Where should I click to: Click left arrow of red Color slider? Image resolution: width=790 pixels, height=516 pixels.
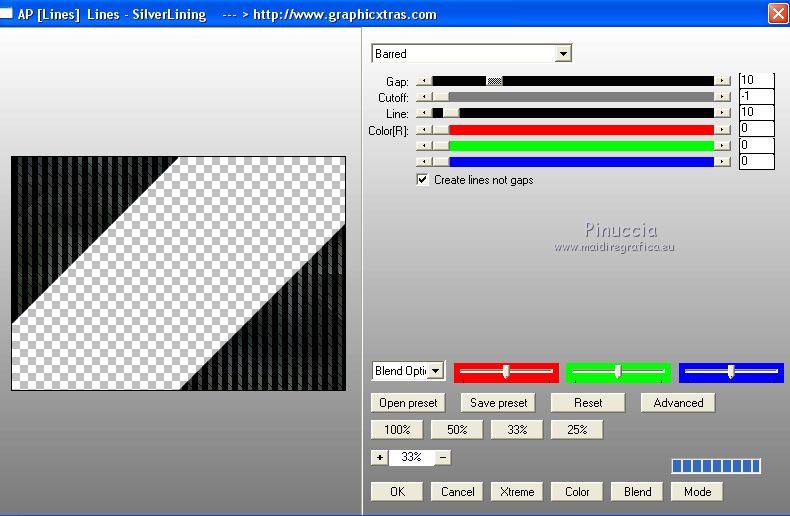[x=424, y=130]
